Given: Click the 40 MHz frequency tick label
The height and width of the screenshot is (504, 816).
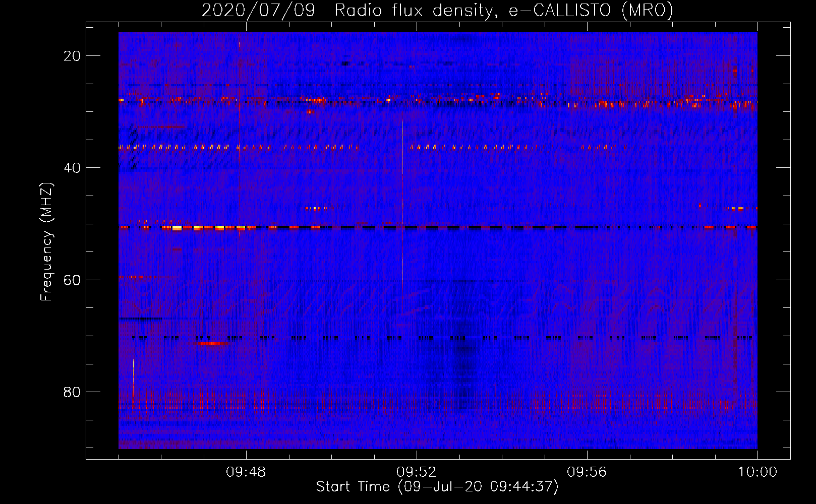Looking at the screenshot, I should (x=72, y=168).
